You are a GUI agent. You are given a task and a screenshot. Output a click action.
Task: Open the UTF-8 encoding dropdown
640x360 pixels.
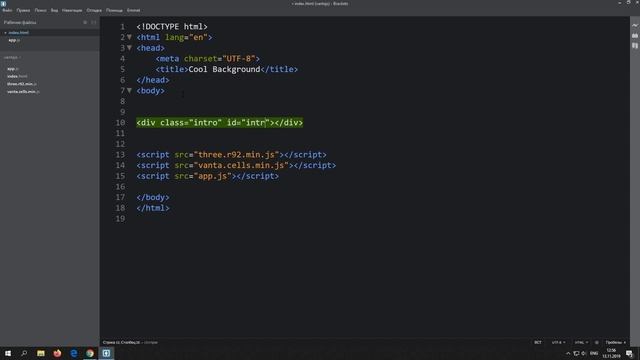(x=558, y=342)
